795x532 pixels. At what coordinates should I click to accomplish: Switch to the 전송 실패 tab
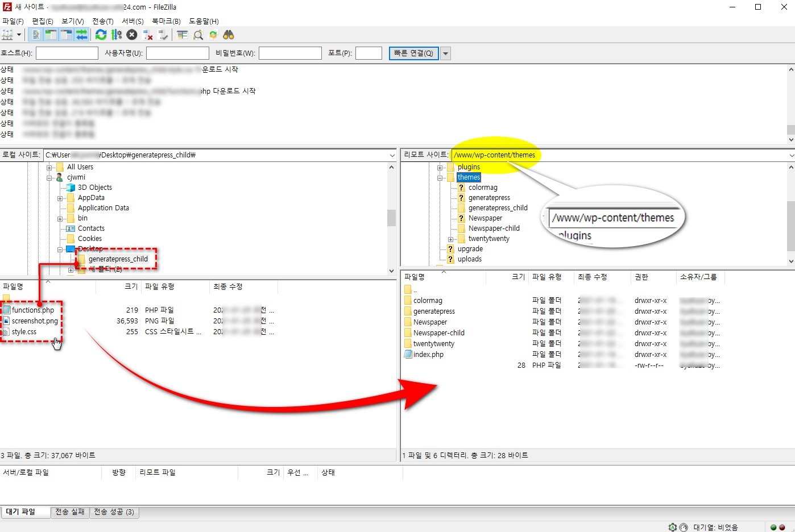(x=70, y=512)
